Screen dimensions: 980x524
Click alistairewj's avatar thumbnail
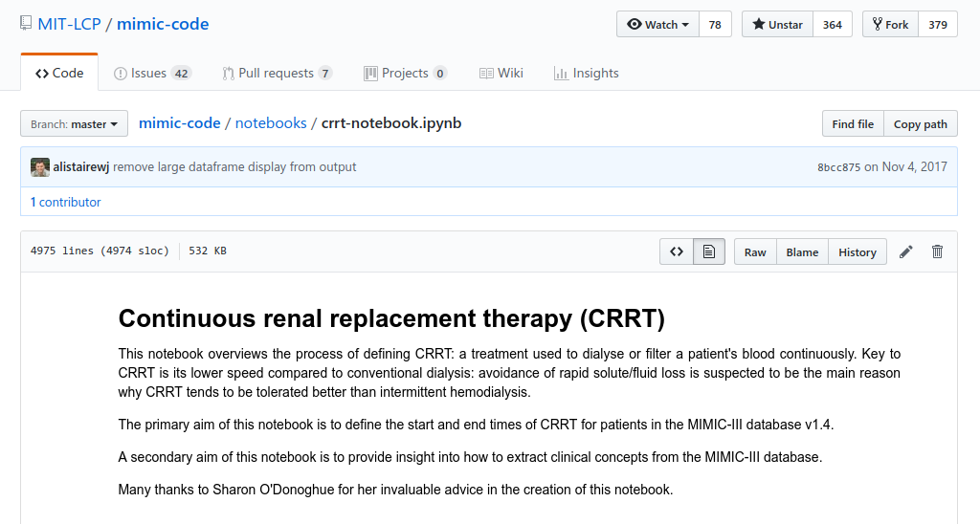[x=40, y=167]
